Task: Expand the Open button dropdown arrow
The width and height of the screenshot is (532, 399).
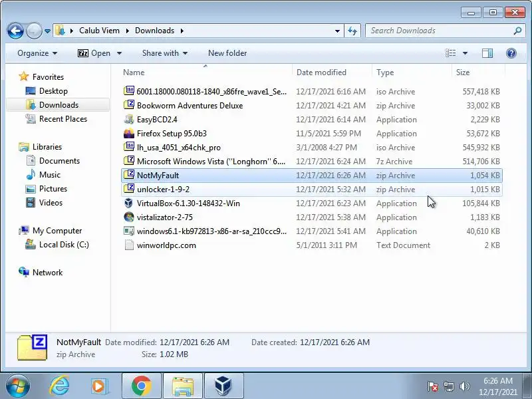Action: 119,53
